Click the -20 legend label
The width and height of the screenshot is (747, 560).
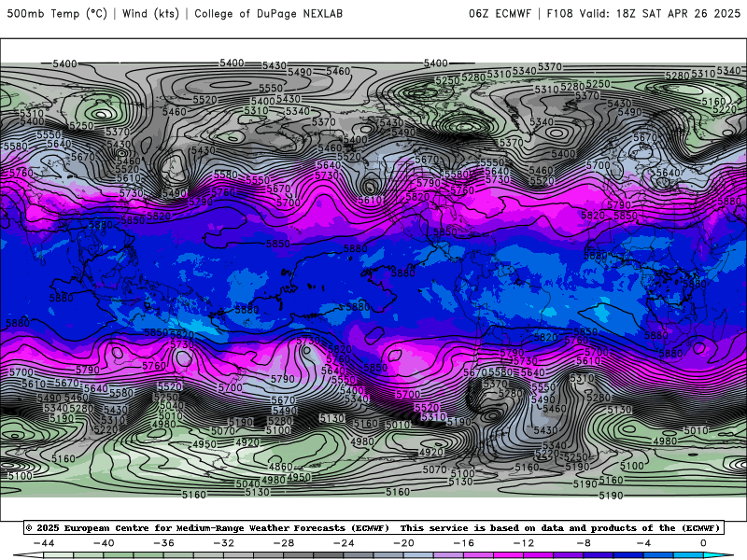404,543
